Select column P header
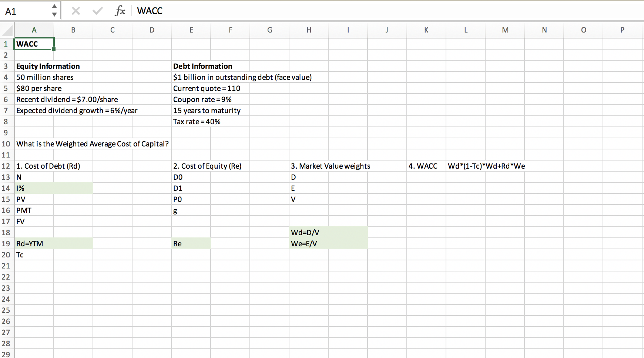The width and height of the screenshot is (644, 358). (623, 30)
